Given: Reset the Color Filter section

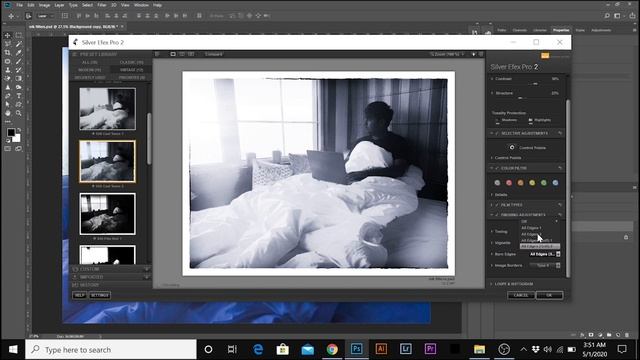Looking at the screenshot, I should (x=560, y=168).
